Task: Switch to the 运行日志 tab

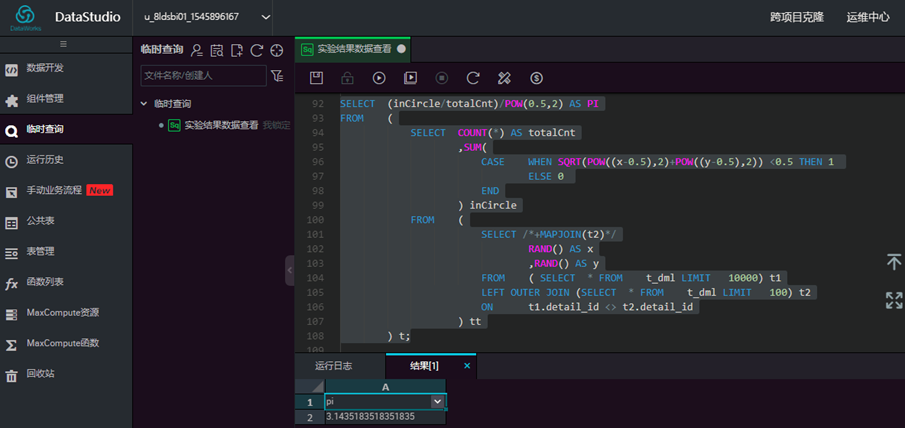Action: (x=334, y=366)
